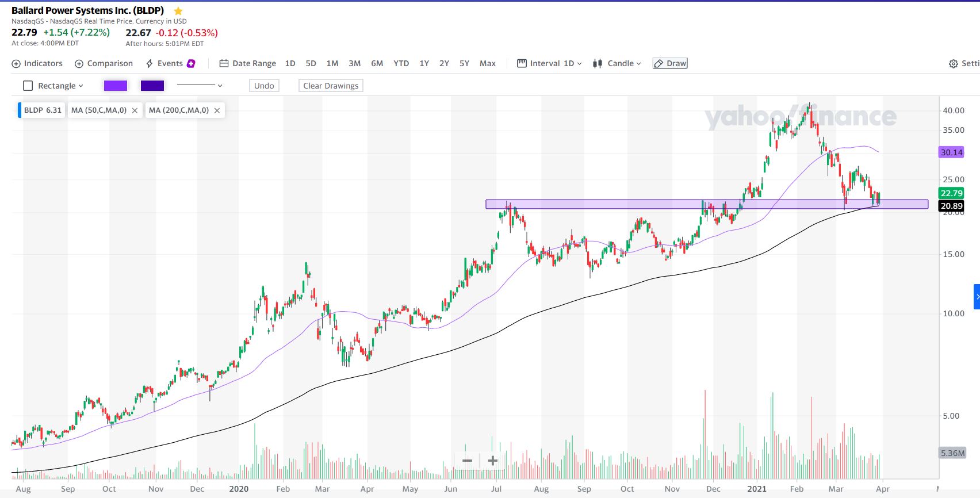This screenshot has width=980, height=498.
Task: Click the Comparison label
Action: pos(110,63)
